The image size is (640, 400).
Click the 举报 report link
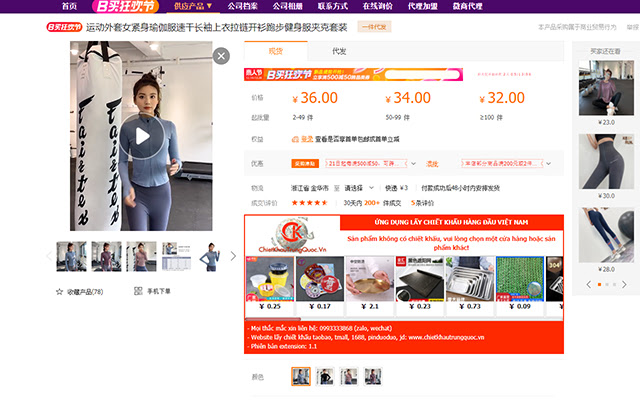633,27
